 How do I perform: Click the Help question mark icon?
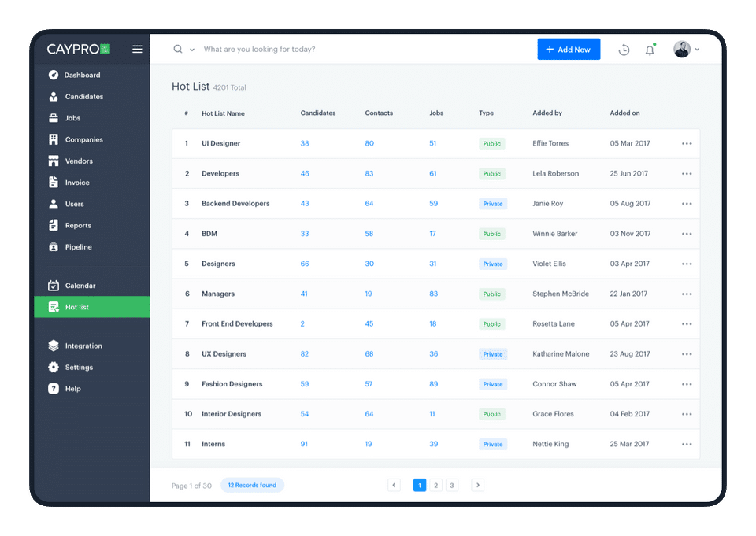pyautogui.click(x=54, y=389)
